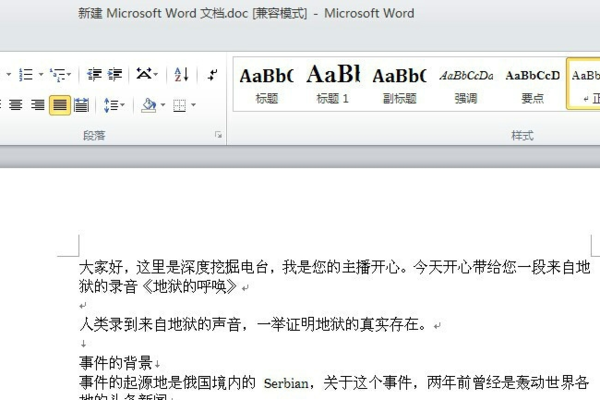
Task: Click the numbered list icon
Action: (x=26, y=74)
